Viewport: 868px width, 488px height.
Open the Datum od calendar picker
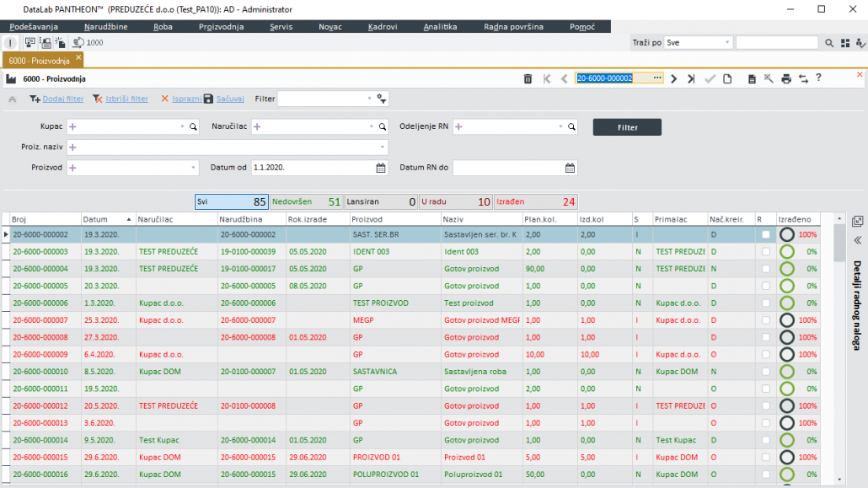click(x=381, y=168)
